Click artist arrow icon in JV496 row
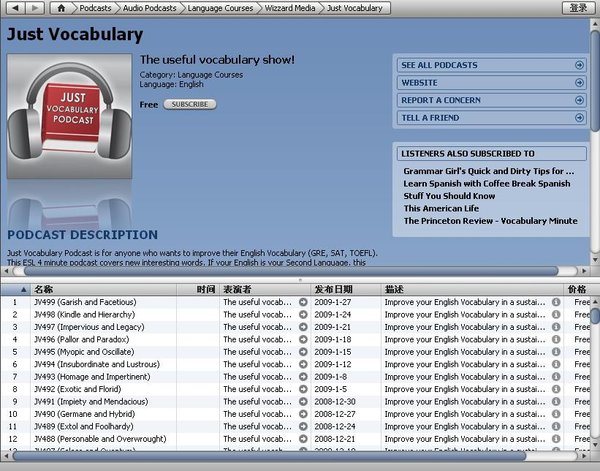600x471 pixels. [x=303, y=339]
